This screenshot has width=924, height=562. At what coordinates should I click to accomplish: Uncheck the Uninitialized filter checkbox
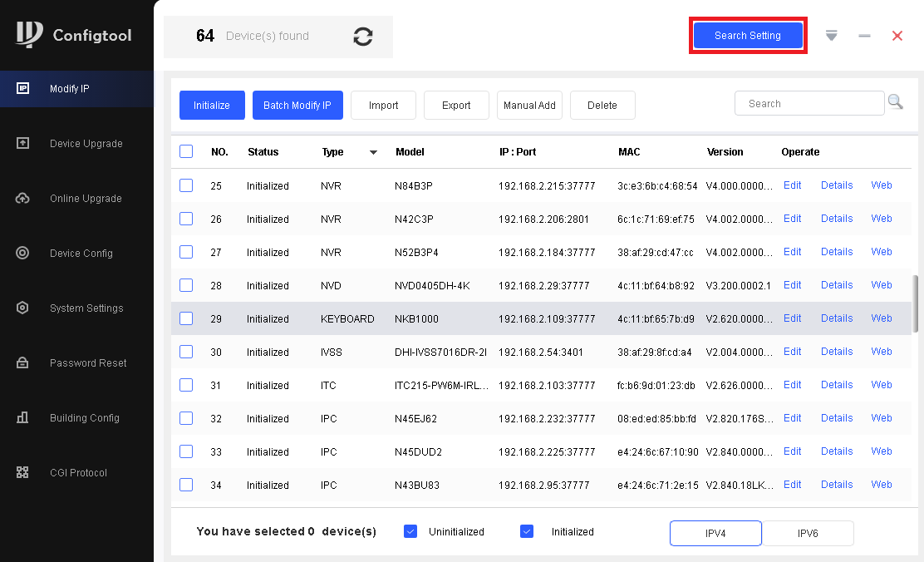410,531
